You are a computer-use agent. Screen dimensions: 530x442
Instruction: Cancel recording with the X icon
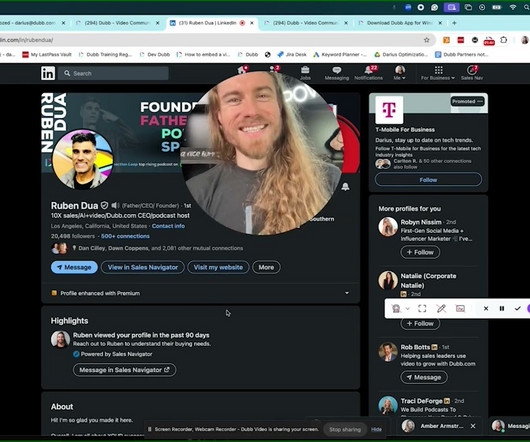(x=486, y=309)
